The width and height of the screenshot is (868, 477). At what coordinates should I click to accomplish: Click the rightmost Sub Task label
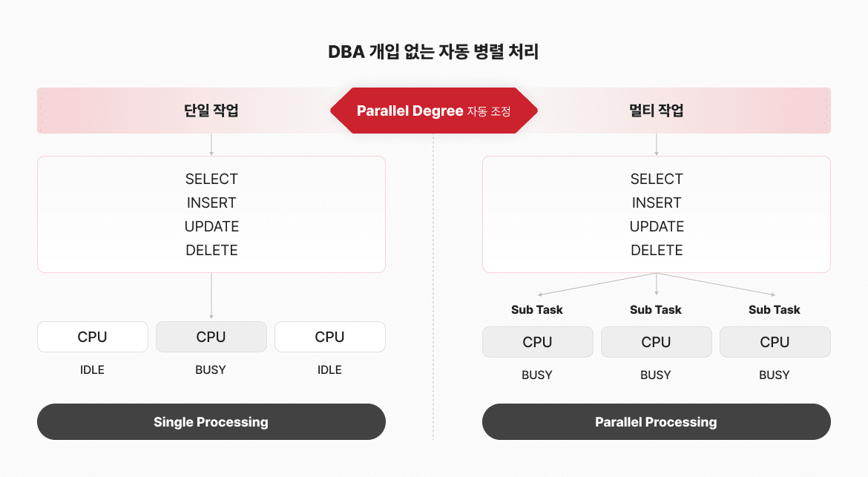click(775, 310)
